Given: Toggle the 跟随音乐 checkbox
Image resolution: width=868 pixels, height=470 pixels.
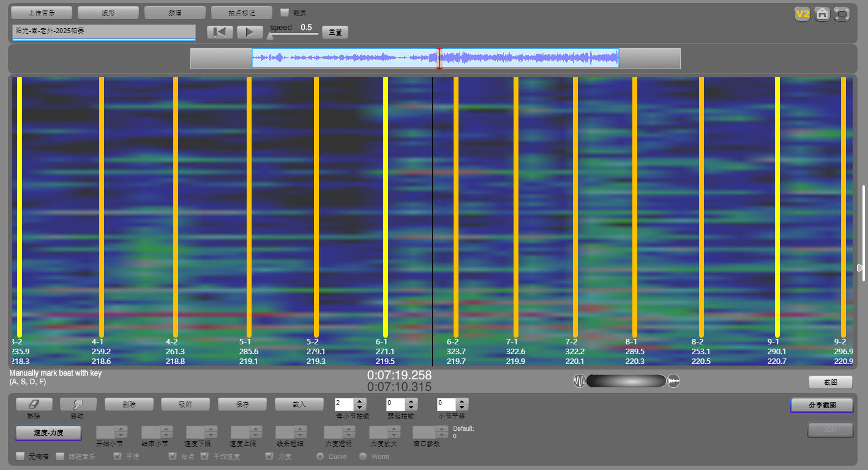Looking at the screenshot, I should pyautogui.click(x=60, y=457).
